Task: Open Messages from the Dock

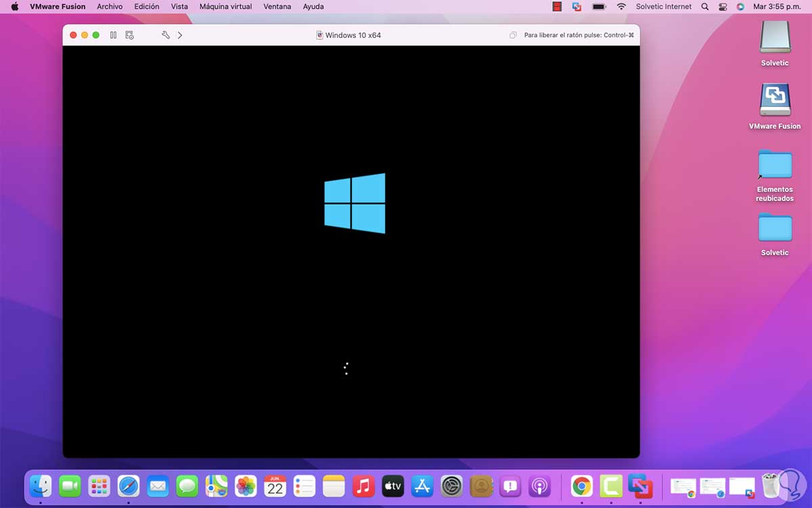Action: coord(187,486)
